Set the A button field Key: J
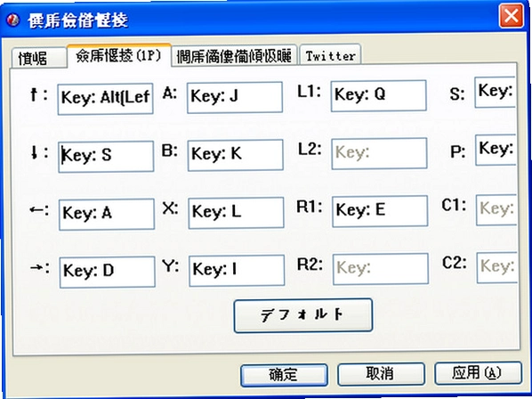 click(235, 97)
